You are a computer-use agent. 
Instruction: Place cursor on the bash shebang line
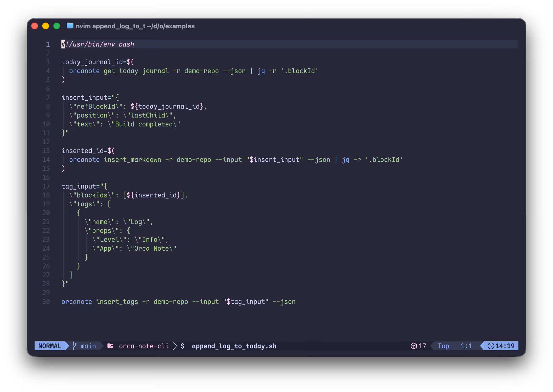pos(98,44)
